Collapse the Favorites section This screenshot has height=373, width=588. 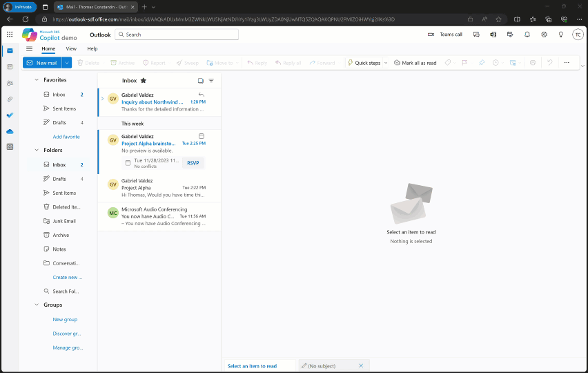tap(37, 80)
